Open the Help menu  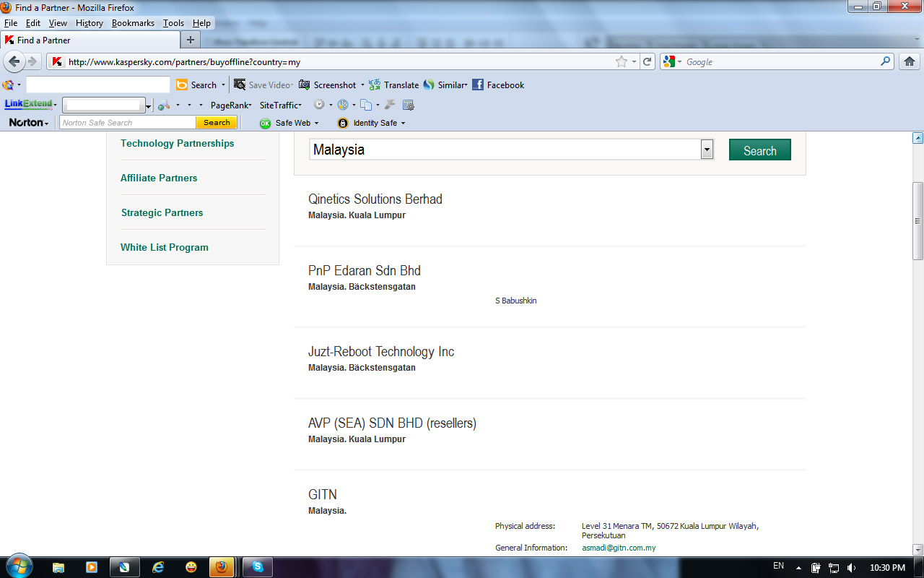pos(201,23)
